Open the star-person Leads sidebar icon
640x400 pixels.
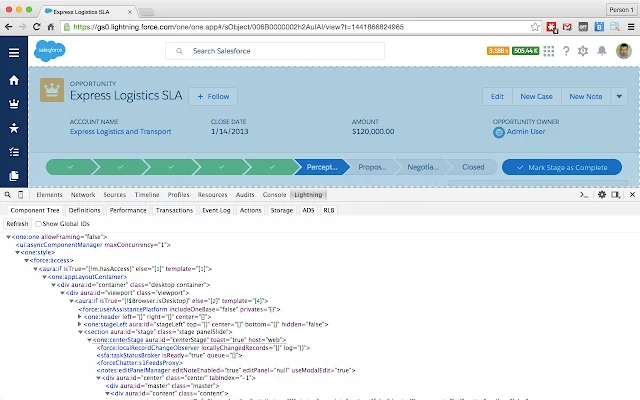[14, 128]
